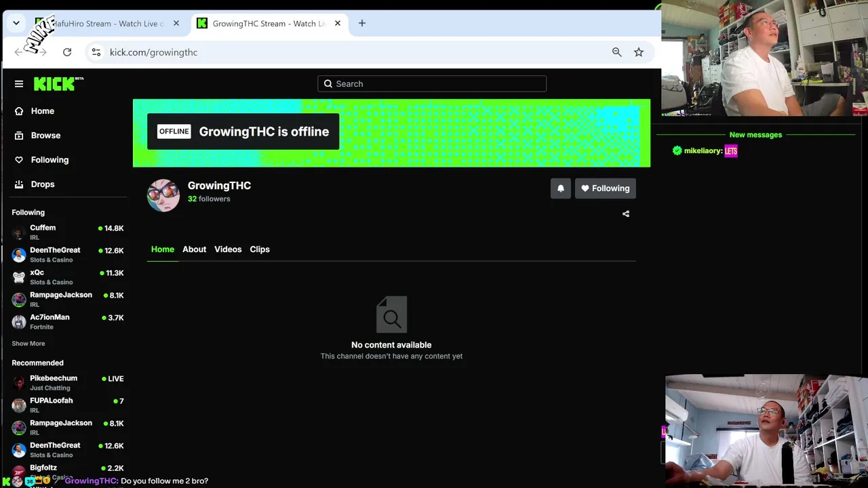View site information next to the URL
The image size is (868, 488).
pos(96,52)
